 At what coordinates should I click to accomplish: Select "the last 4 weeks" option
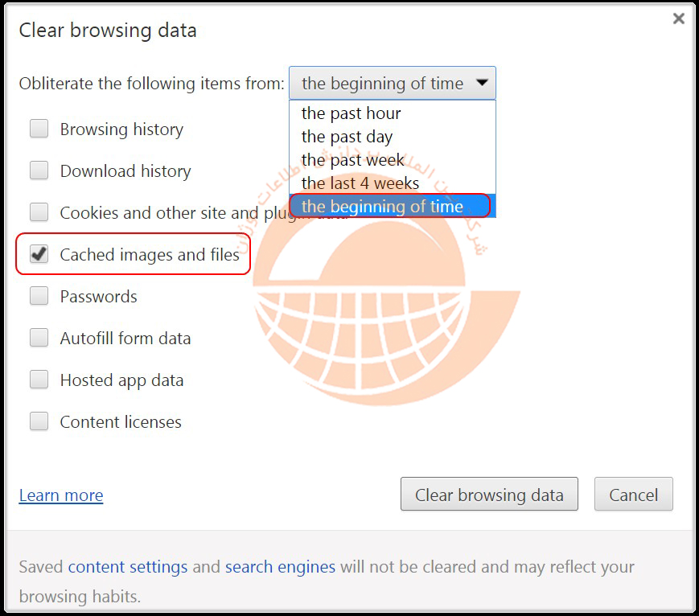pyautogui.click(x=360, y=183)
